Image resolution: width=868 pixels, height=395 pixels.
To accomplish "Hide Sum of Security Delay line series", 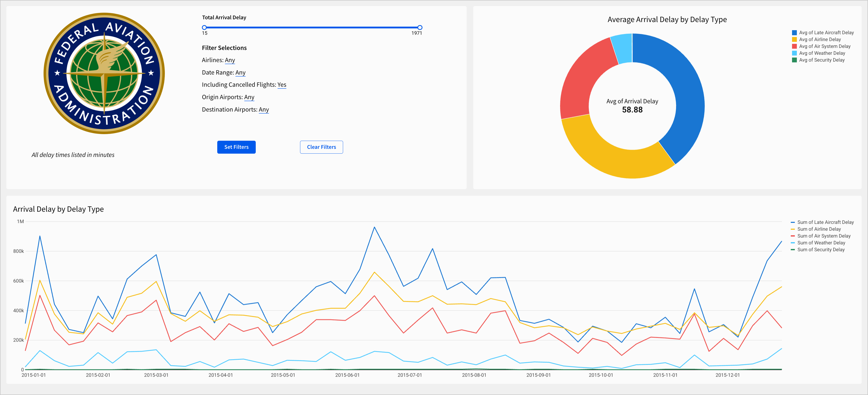I will [820, 250].
